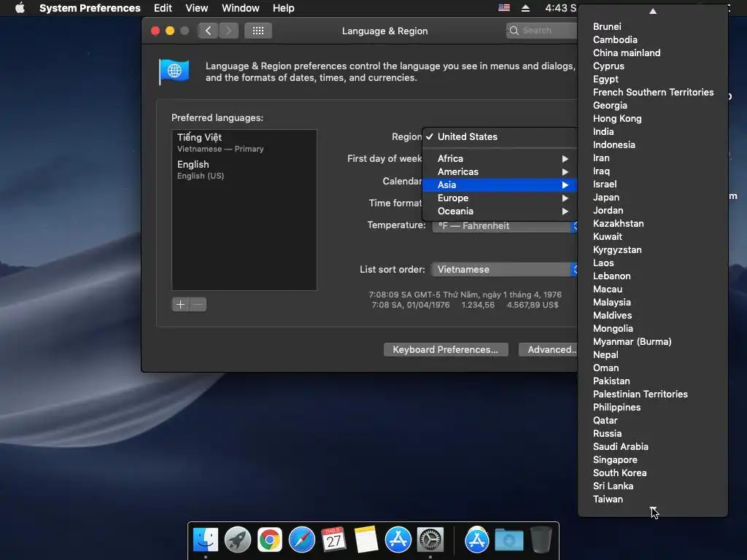This screenshot has height=560, width=747.
Task: Click the Search field
Action: [x=542, y=31]
